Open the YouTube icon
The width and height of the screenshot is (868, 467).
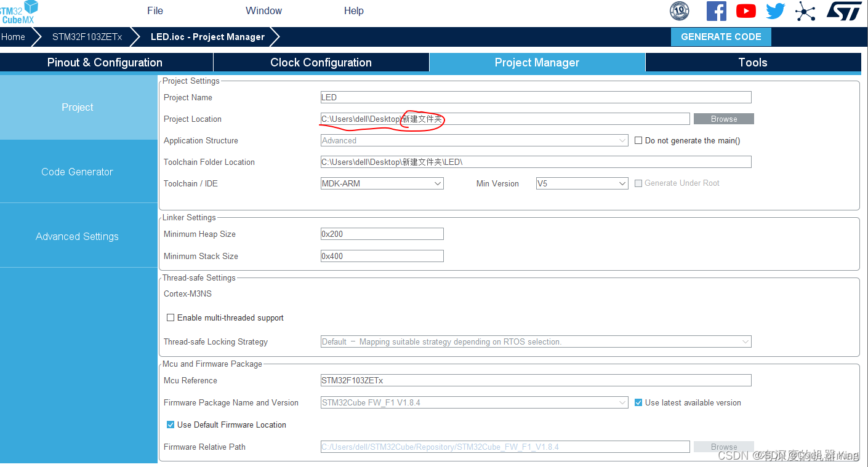(x=745, y=11)
